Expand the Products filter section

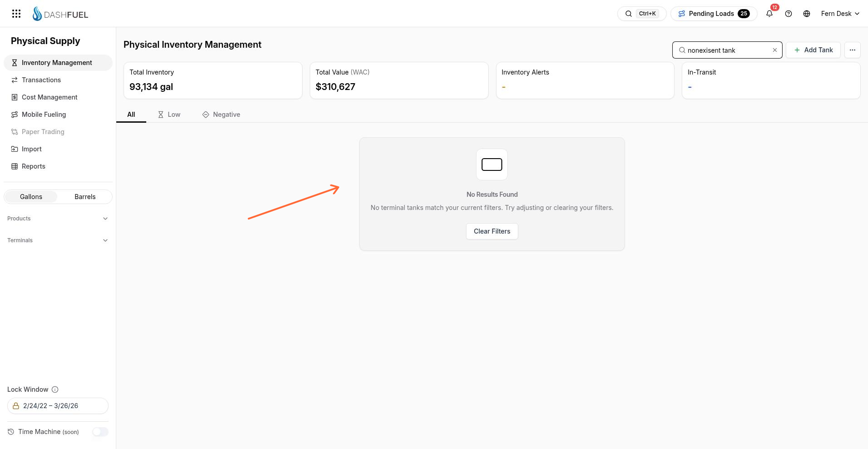[58, 219]
